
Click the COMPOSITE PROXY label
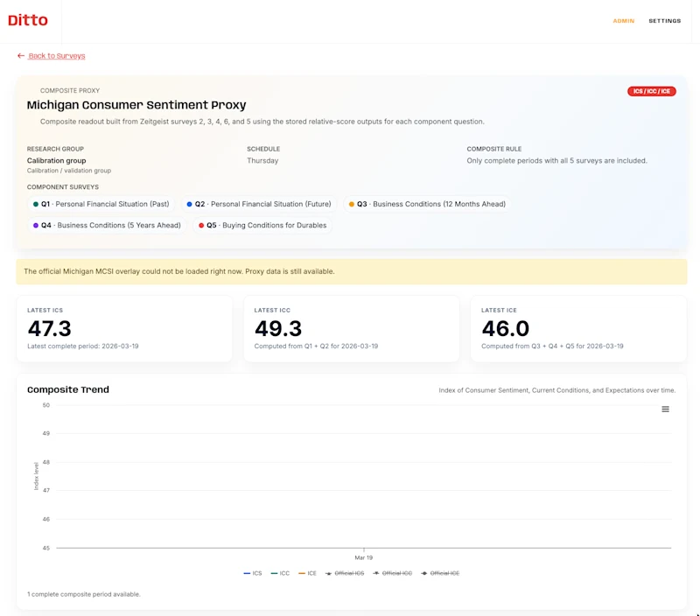70,91
